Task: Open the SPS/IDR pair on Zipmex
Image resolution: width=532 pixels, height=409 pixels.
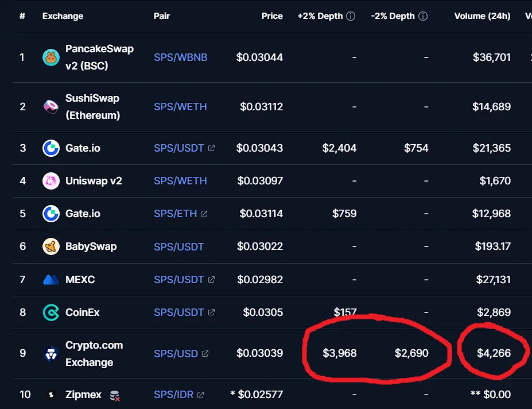Action: [x=173, y=395]
